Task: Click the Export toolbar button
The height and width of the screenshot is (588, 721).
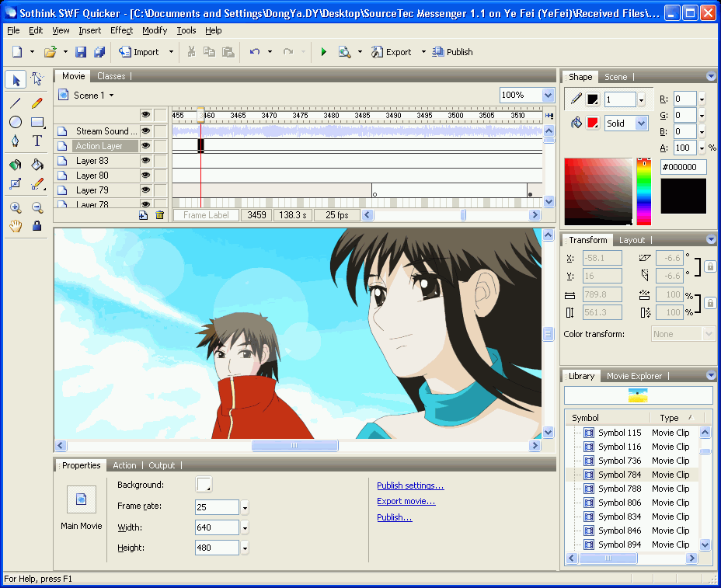Action: pyautogui.click(x=392, y=52)
